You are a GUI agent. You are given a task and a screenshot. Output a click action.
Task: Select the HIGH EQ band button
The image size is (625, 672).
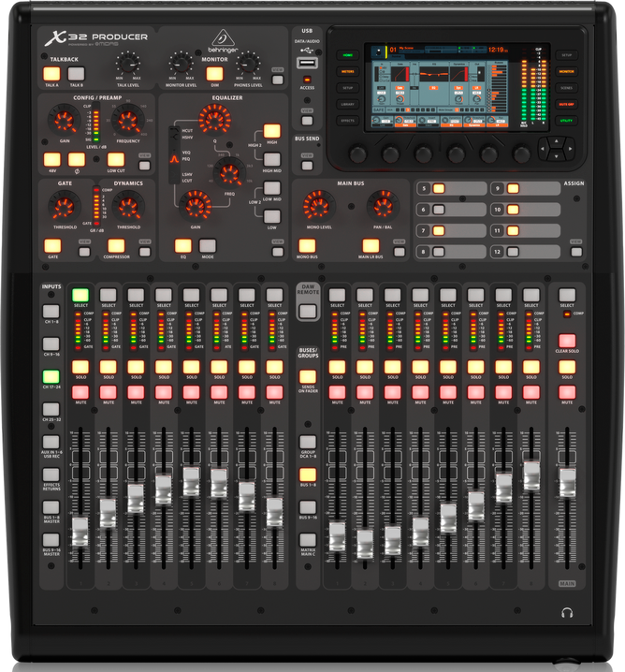tap(271, 131)
